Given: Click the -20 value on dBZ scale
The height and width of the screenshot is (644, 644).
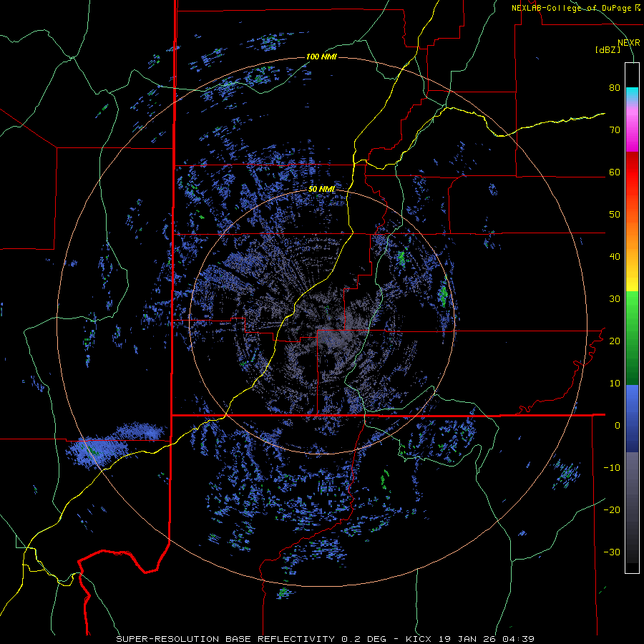Looking at the screenshot, I should (x=612, y=509).
